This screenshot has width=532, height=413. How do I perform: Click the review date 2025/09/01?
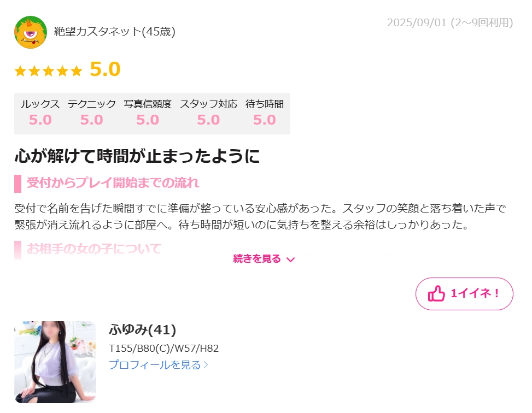pos(417,22)
